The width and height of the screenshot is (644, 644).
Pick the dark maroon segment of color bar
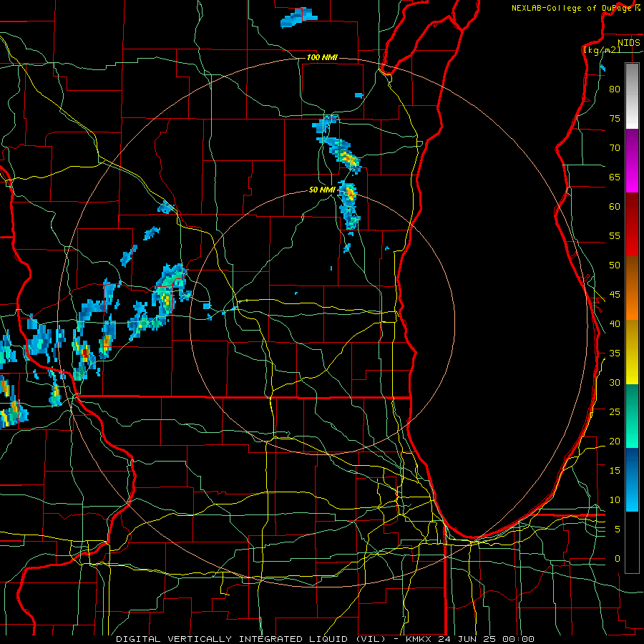coord(632,209)
